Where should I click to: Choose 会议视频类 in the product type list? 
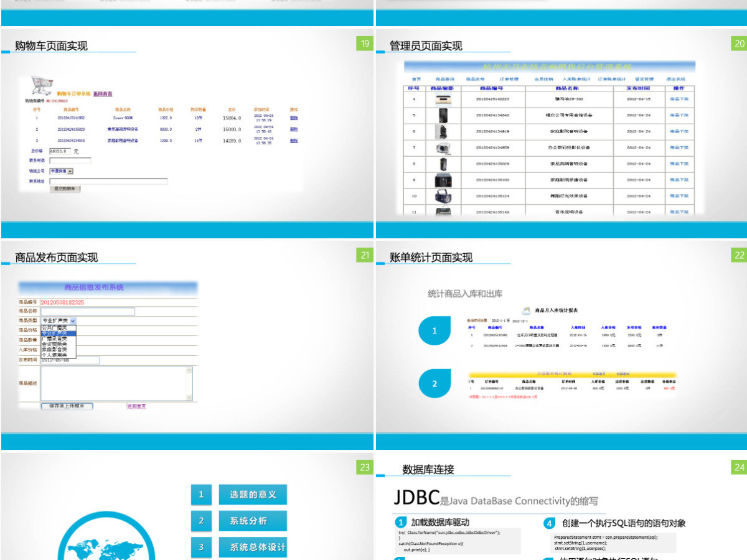click(x=58, y=344)
